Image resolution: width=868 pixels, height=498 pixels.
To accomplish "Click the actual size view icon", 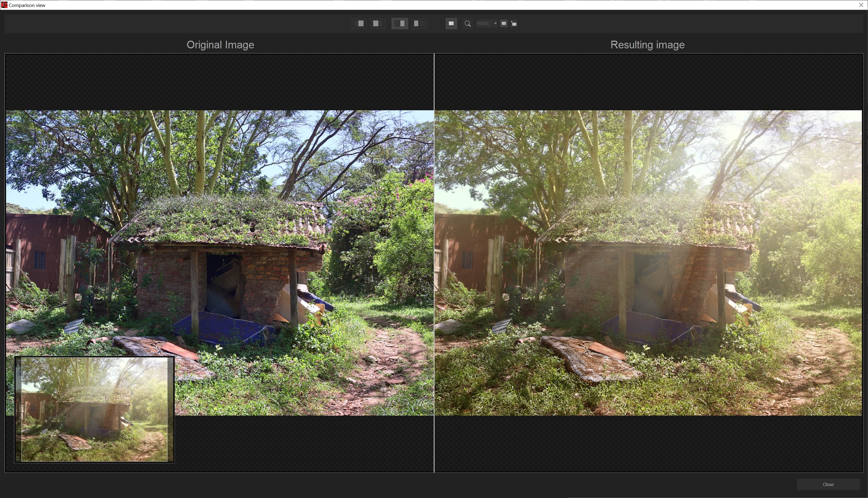I will pyautogui.click(x=513, y=23).
